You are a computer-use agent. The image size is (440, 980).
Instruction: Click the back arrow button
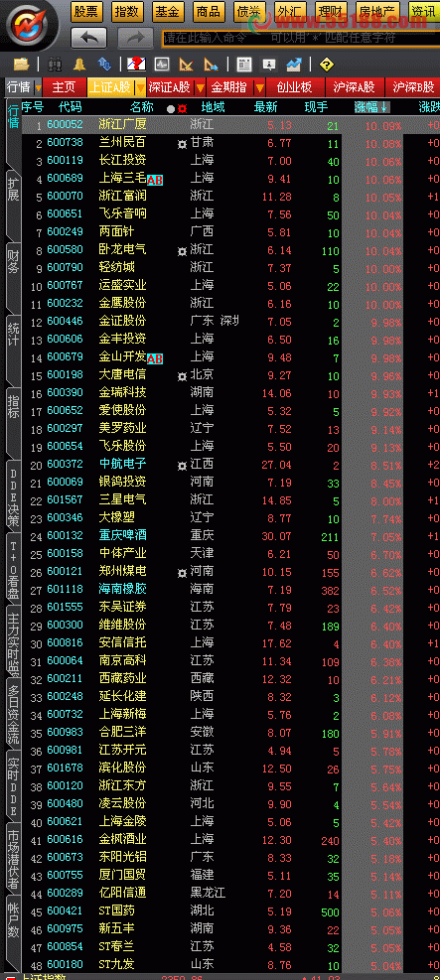coord(88,38)
